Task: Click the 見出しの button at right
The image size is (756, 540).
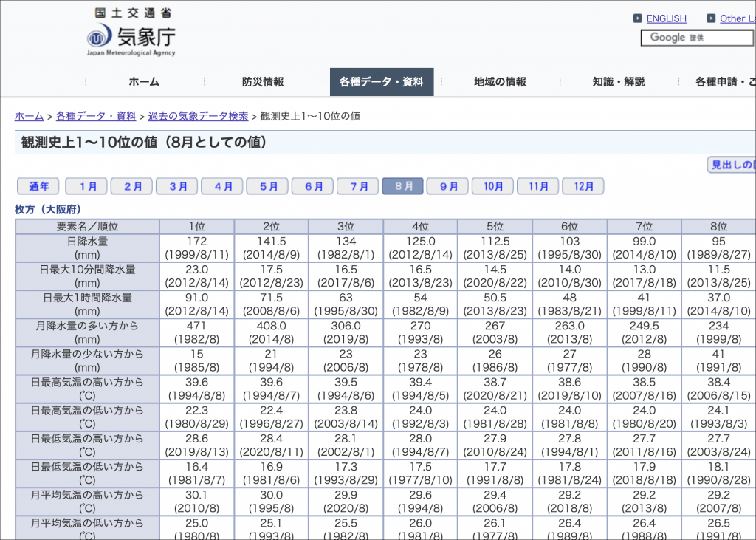Action: tap(732, 165)
